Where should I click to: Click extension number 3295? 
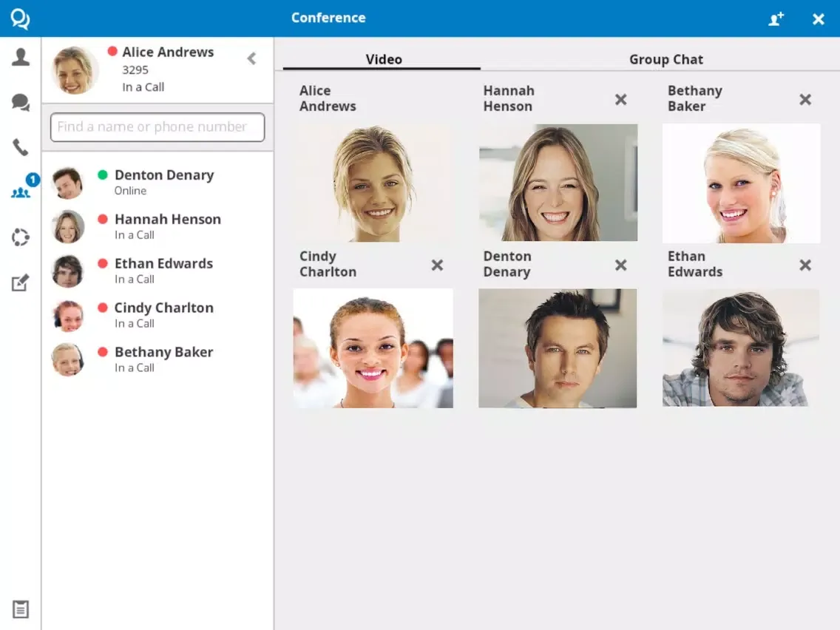coord(135,70)
